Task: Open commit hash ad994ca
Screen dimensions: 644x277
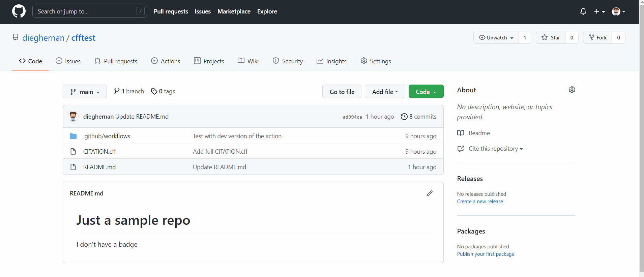Action: [x=352, y=117]
